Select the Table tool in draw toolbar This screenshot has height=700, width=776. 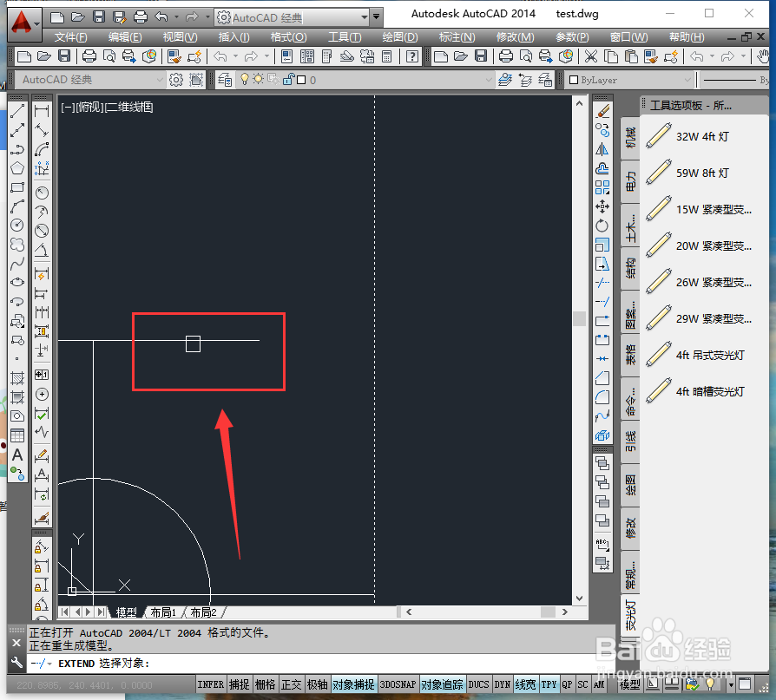pyautogui.click(x=17, y=435)
